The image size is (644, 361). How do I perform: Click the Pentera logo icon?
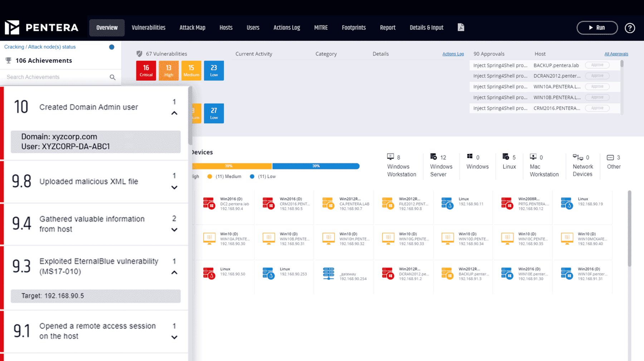tap(12, 28)
